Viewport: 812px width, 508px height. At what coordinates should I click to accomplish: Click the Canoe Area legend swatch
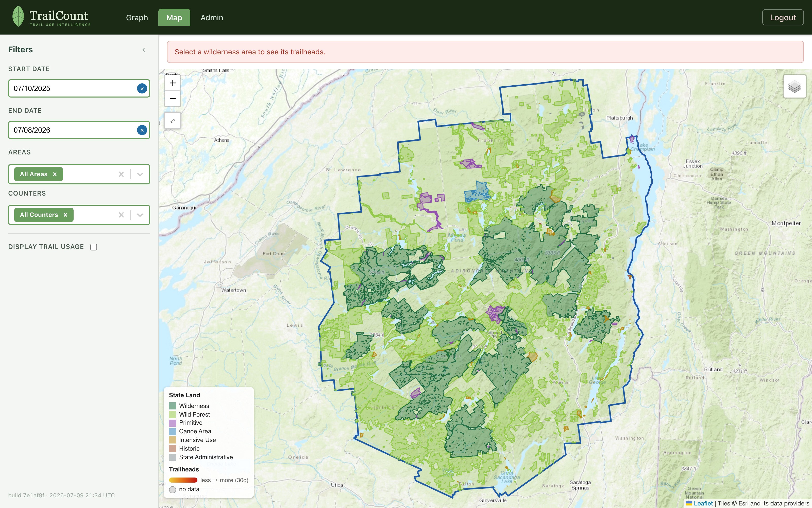(x=173, y=431)
